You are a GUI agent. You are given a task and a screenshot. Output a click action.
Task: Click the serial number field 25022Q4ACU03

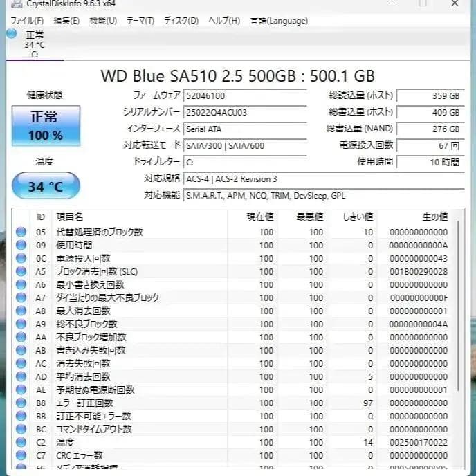coord(245,112)
